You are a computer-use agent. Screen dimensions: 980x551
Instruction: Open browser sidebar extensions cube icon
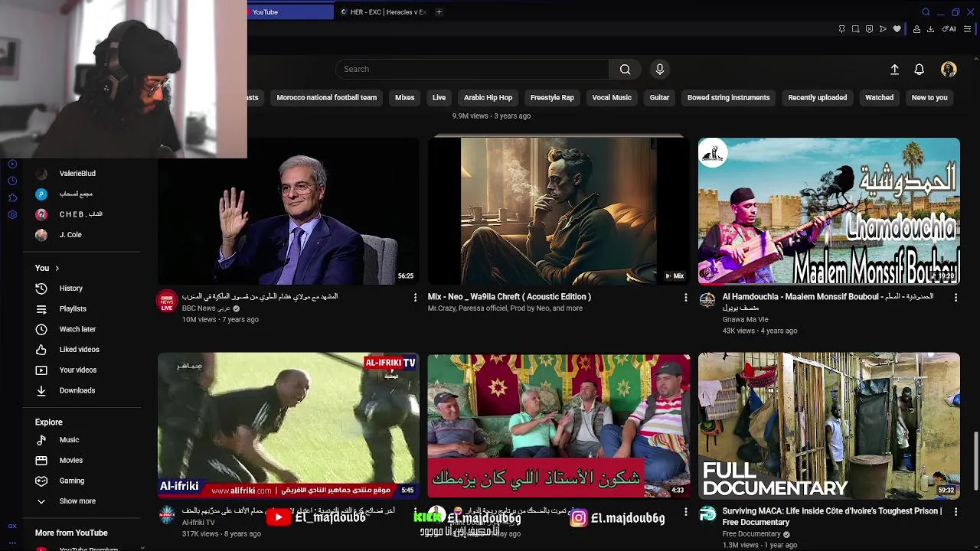[12, 197]
